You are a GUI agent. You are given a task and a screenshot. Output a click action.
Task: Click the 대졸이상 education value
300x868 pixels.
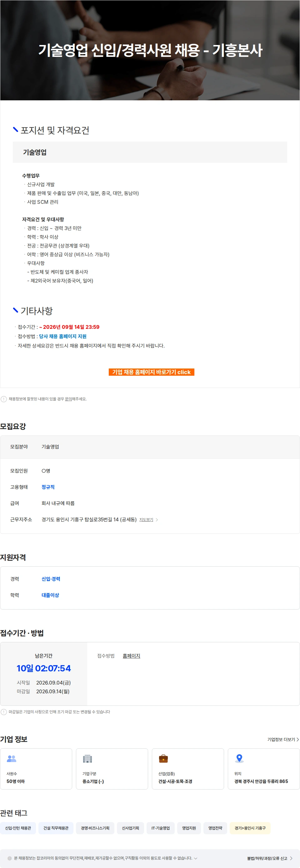(x=50, y=595)
